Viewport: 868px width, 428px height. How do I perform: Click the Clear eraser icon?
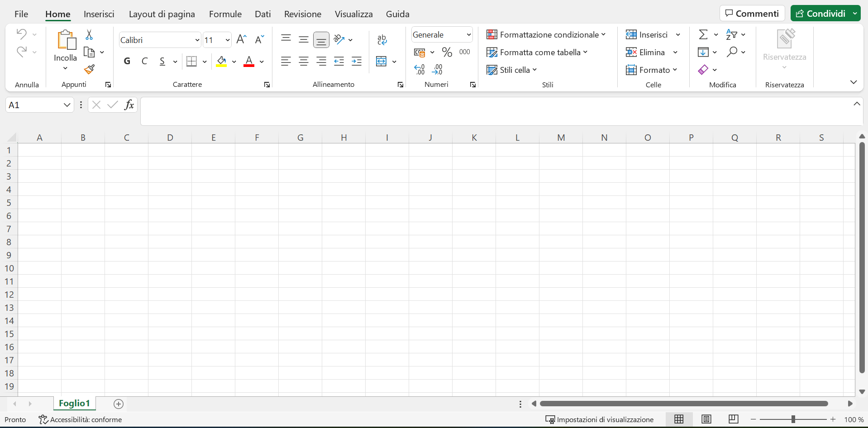(x=703, y=70)
